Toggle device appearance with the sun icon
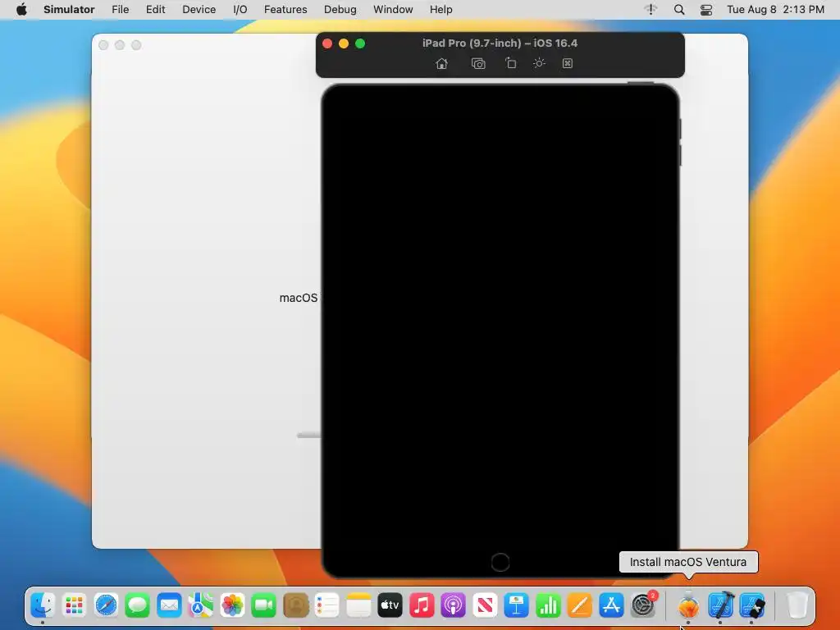The image size is (840, 630). [x=539, y=63]
